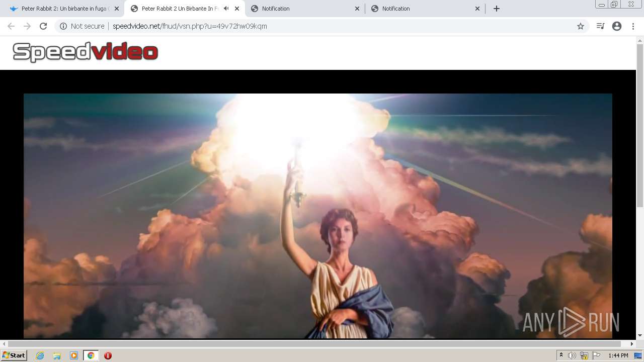644x362 pixels.
Task: Restore down the Chrome window
Action: coord(614,5)
